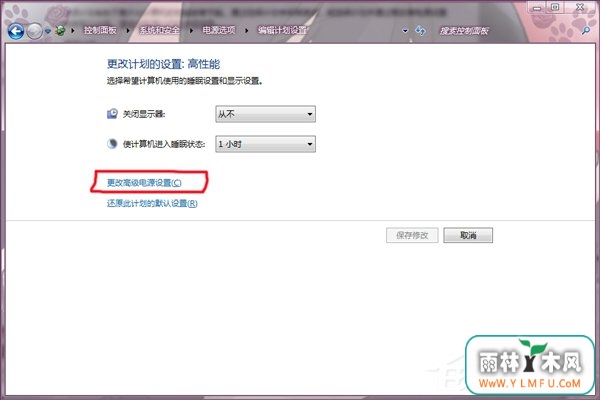This screenshot has width=600, height=400.
Task: Go back with the blue Back arrow
Action: click(16, 31)
